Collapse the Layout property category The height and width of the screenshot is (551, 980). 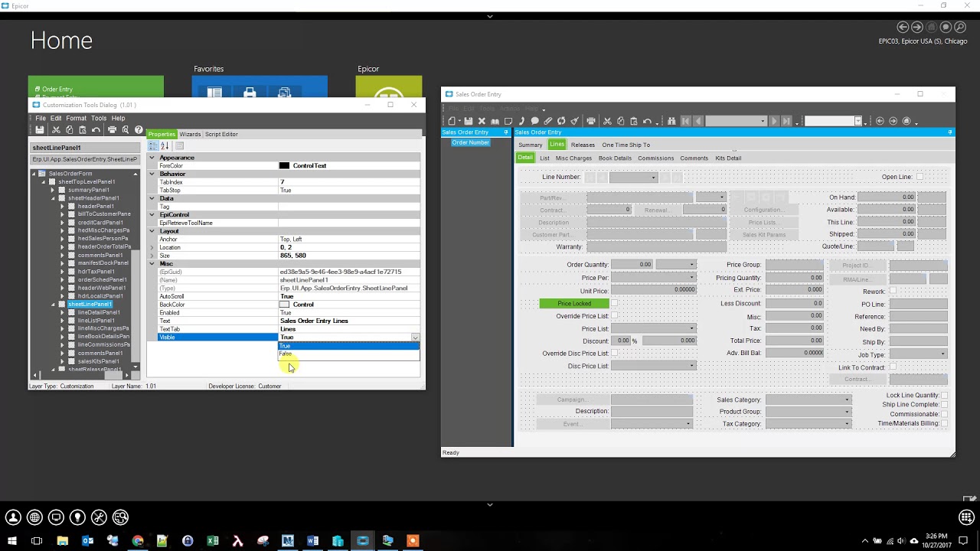point(152,231)
